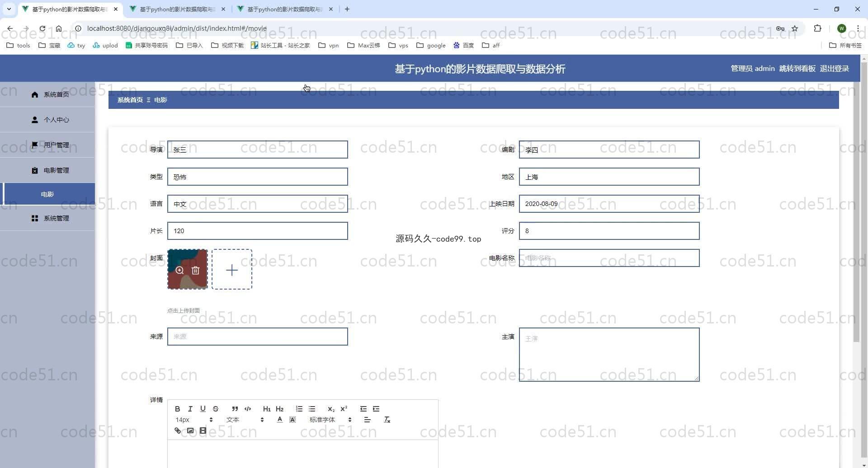Insert a hyperlink in the editor
The width and height of the screenshot is (868, 468).
coord(178,431)
